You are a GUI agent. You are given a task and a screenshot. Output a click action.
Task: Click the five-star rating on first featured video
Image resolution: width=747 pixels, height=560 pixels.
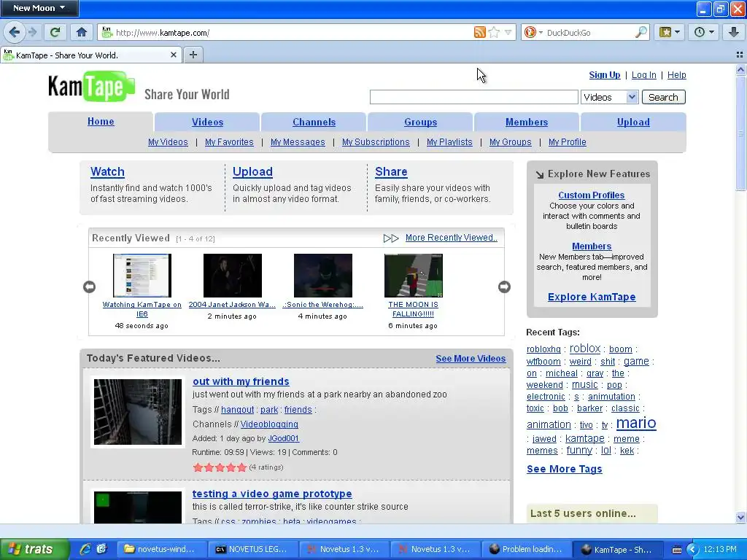pyautogui.click(x=220, y=467)
